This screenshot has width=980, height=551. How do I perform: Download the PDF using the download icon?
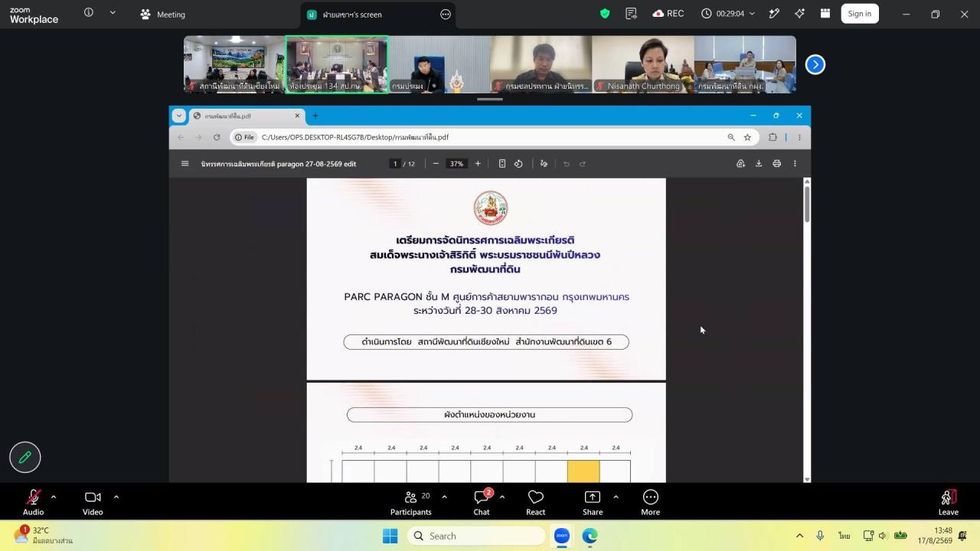[759, 164]
